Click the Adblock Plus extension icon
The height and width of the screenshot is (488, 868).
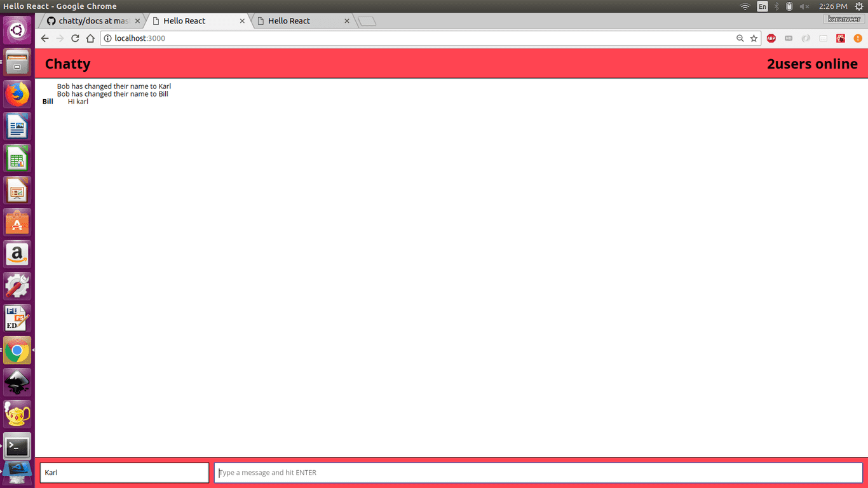(771, 38)
